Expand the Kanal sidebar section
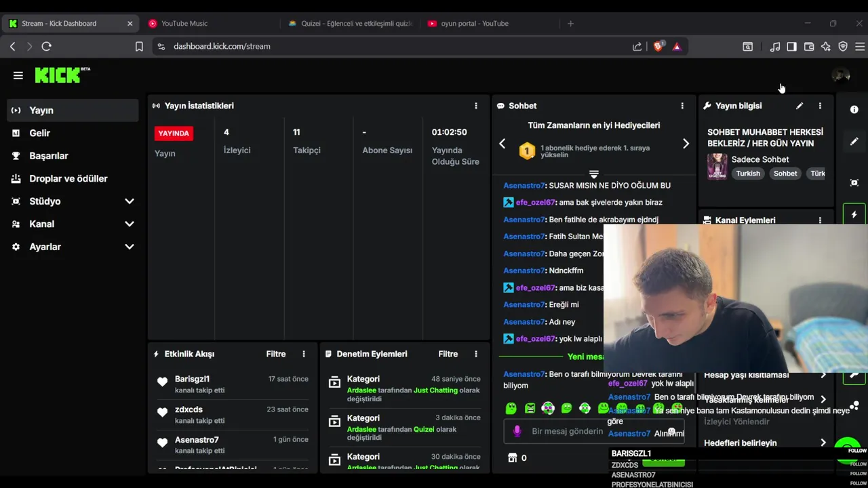The height and width of the screenshot is (488, 868). [x=130, y=224]
